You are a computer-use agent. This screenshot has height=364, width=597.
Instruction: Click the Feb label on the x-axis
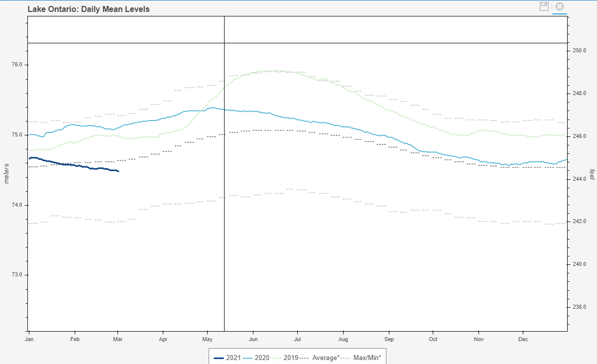pos(75,339)
